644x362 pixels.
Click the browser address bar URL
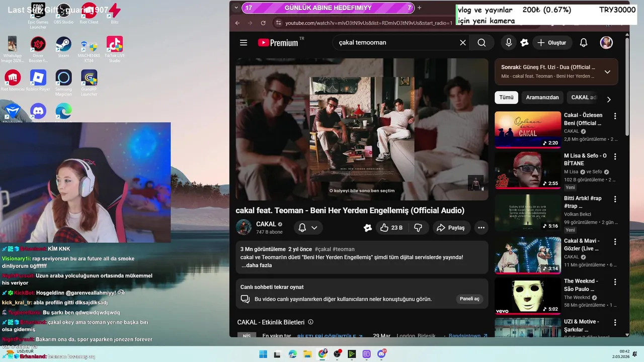coord(369,23)
